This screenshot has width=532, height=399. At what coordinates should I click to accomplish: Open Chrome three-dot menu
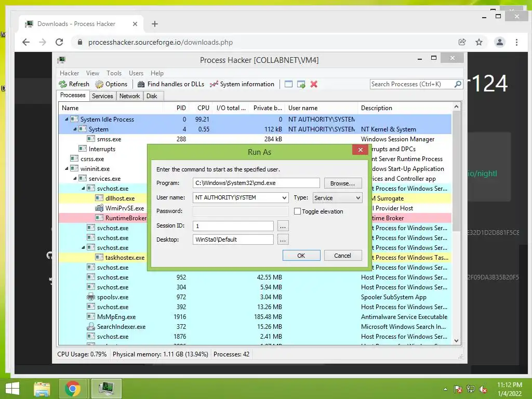[x=516, y=42]
